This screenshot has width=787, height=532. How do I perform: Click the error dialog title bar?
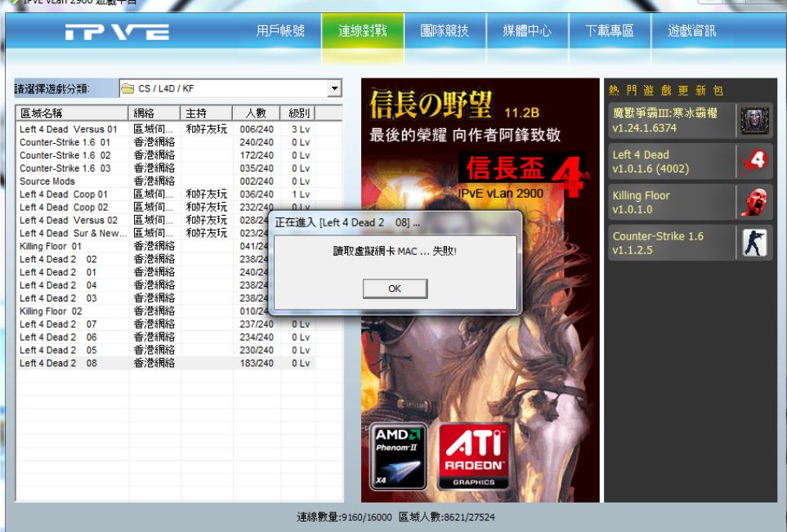(395, 223)
